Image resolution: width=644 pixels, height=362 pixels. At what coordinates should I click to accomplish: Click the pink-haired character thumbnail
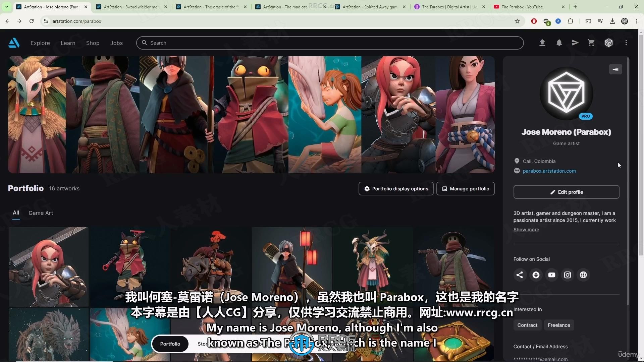(x=48, y=265)
